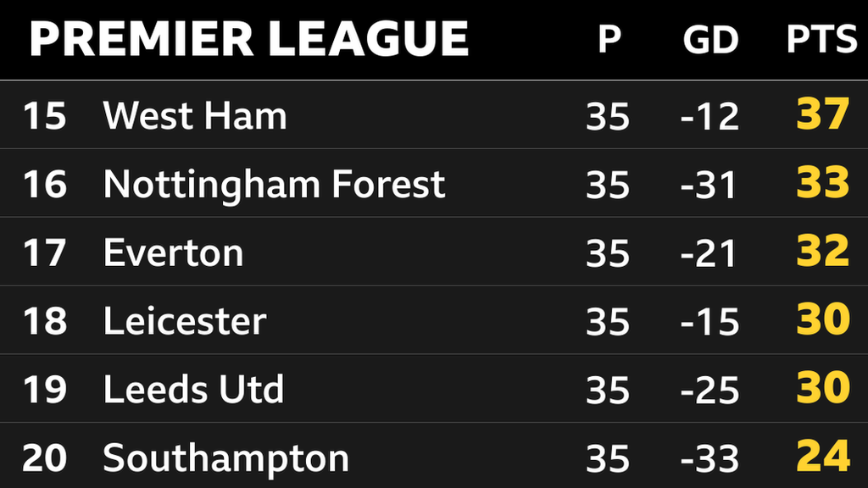Select the position number 15
Screen dimensions: 868x488
[44, 116]
